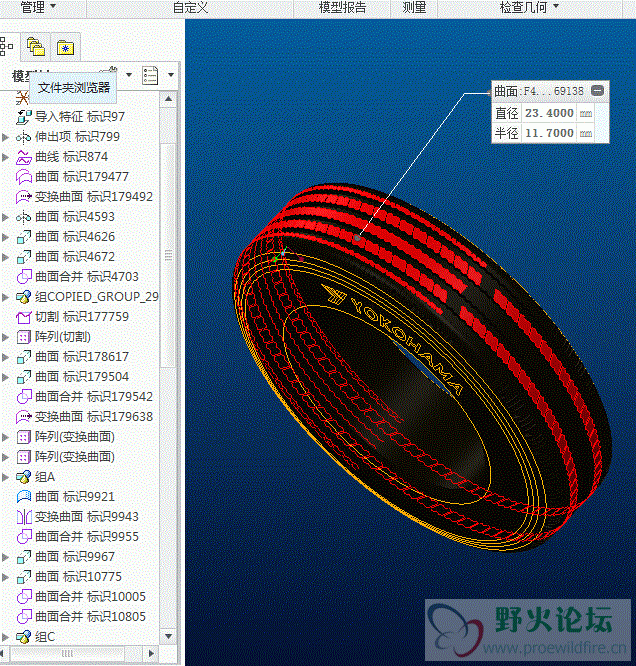636x666 pixels.
Task: Click the icon of 曲面 标识4672
Action: coord(24,257)
